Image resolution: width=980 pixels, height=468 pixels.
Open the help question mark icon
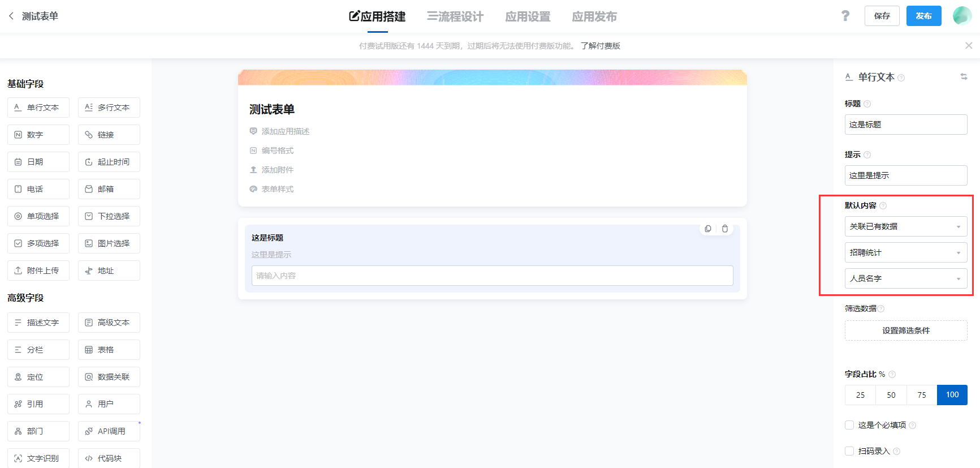tap(845, 16)
